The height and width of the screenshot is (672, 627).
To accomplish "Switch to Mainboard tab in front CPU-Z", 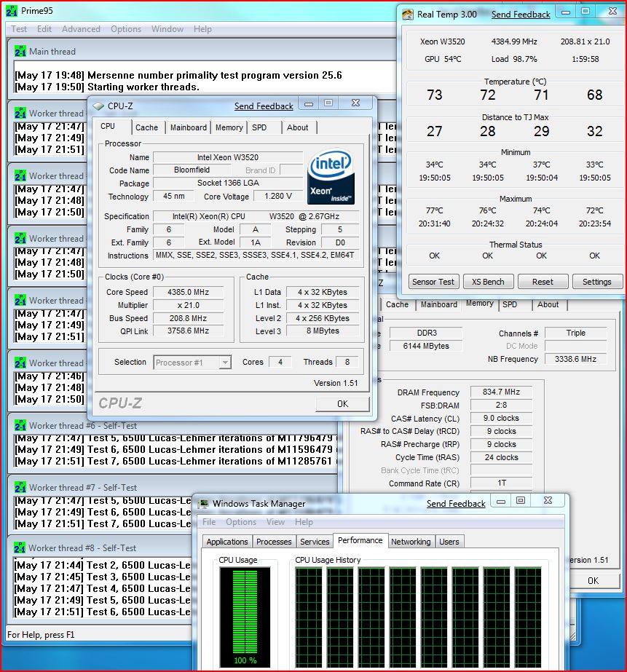I will (x=188, y=127).
